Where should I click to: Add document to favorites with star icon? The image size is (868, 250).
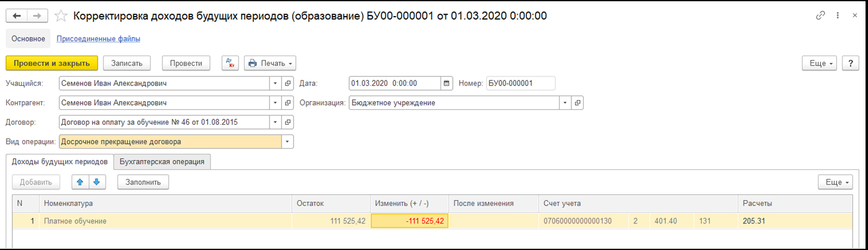point(61,16)
